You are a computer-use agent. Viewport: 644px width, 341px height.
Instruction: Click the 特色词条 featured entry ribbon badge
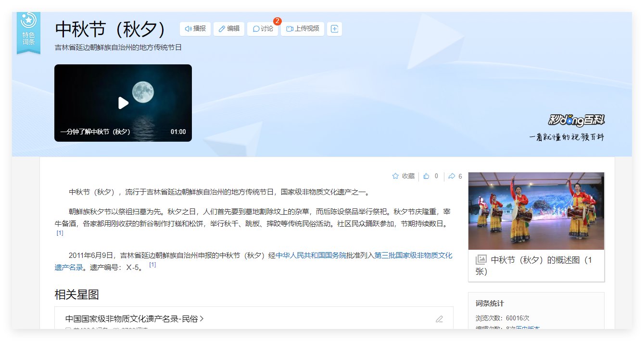click(28, 32)
